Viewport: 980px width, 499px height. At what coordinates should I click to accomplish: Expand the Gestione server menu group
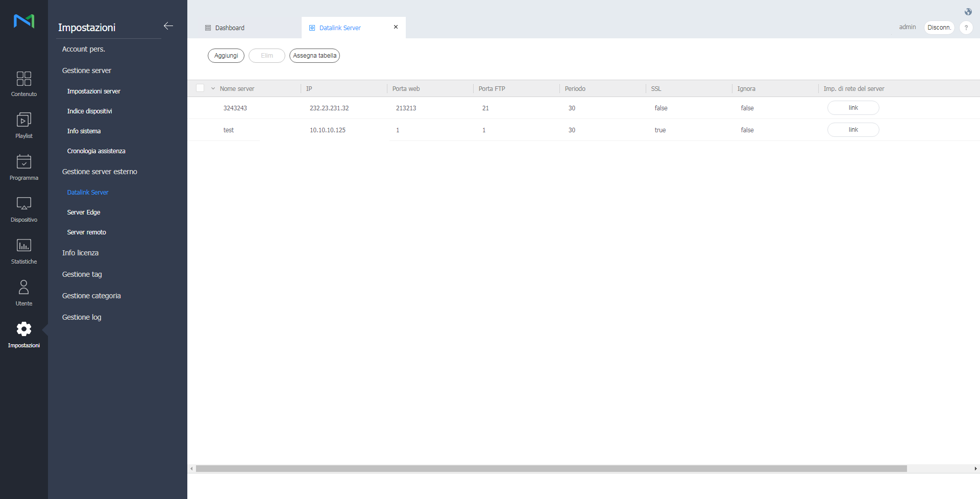pyautogui.click(x=86, y=70)
